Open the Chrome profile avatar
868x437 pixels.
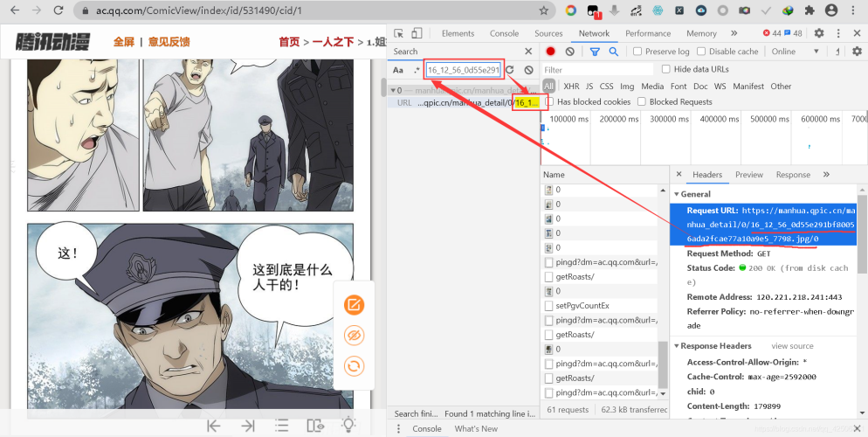pos(831,10)
